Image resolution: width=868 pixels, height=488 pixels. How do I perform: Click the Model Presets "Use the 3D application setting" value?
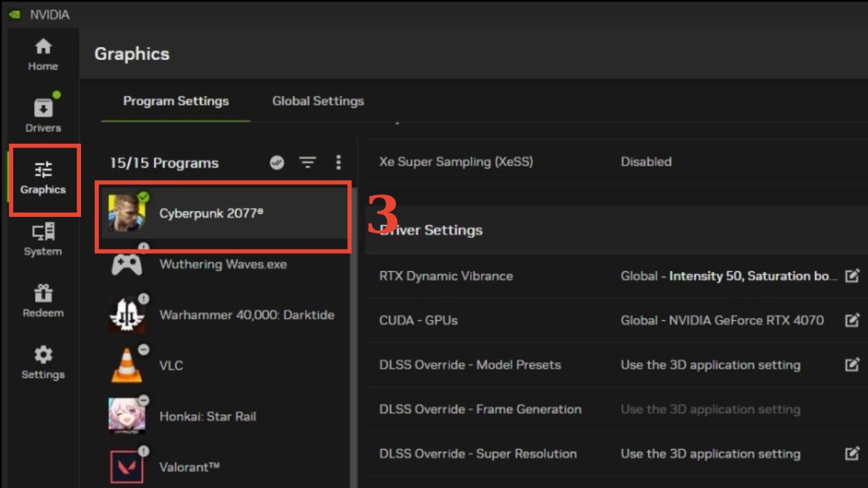[710, 364]
